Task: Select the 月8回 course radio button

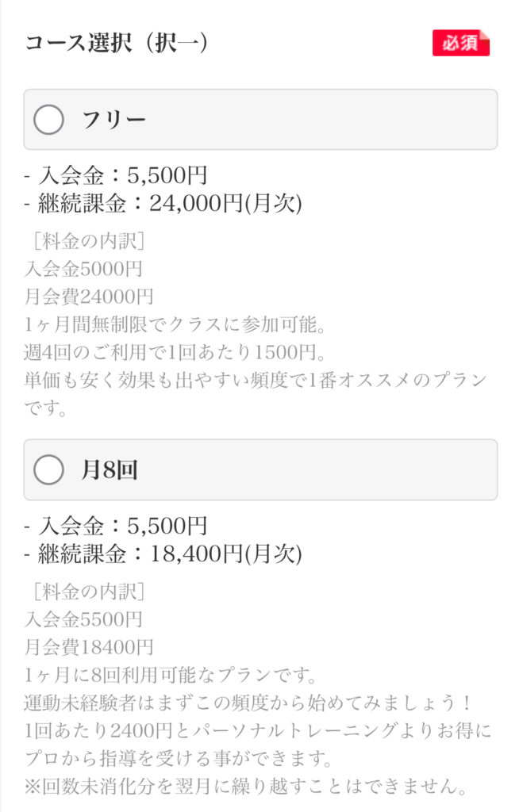Action: click(48, 469)
